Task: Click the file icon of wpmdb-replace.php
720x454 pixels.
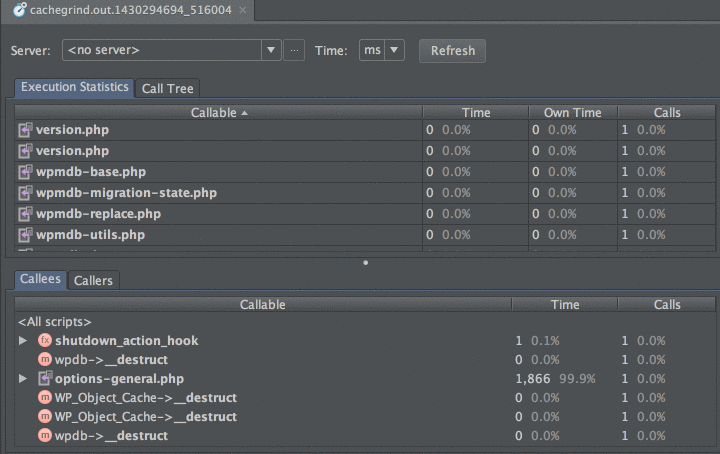Action: click(25, 214)
